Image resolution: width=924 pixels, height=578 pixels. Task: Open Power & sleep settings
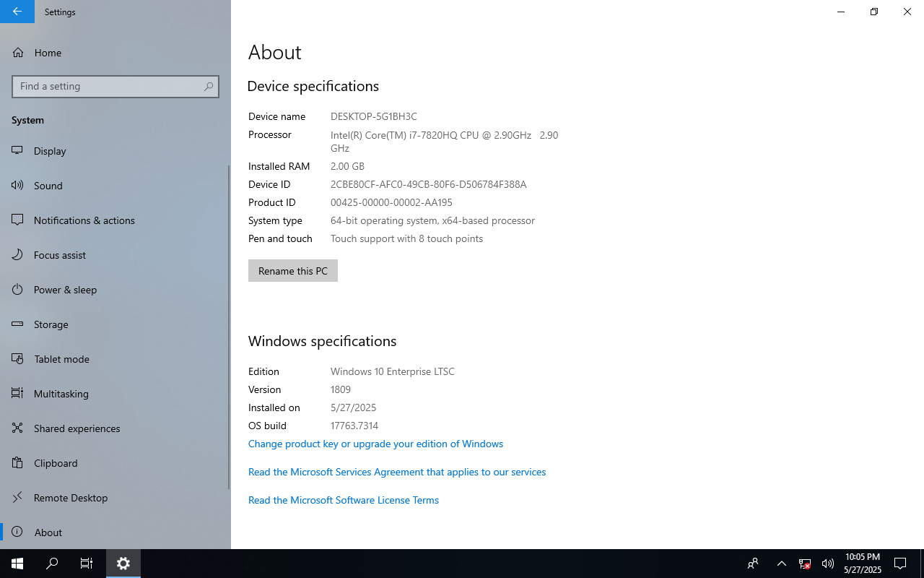115,290
